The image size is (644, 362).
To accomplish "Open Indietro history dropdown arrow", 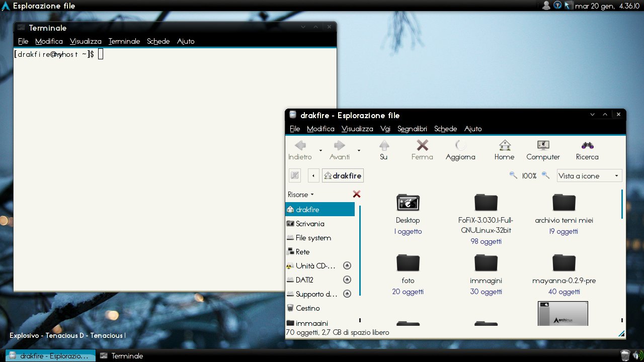I will [x=320, y=150].
